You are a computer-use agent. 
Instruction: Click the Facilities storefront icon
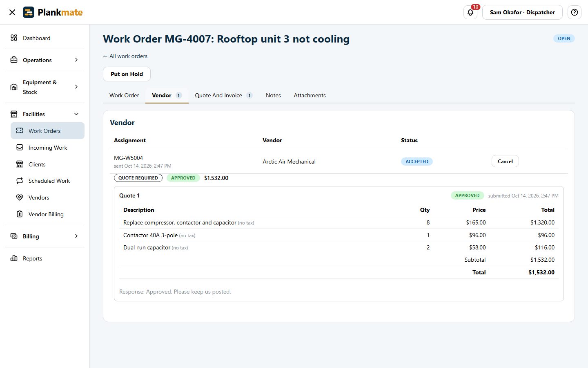(x=14, y=114)
